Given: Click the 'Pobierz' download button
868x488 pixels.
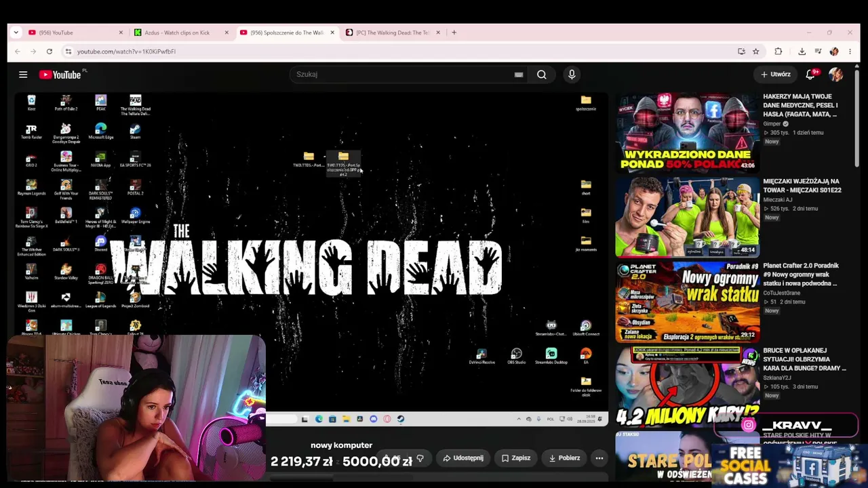Looking at the screenshot, I should 564,458.
